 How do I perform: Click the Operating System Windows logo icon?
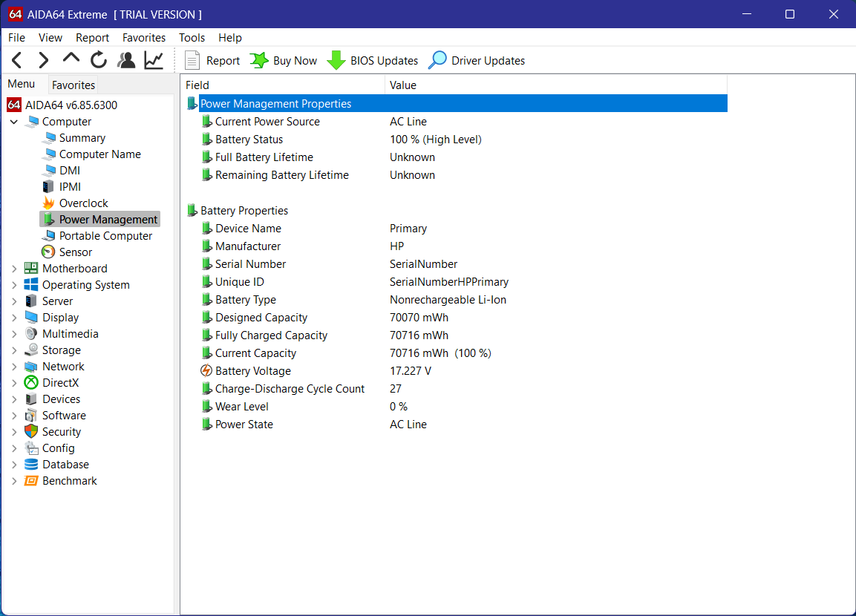tap(31, 285)
